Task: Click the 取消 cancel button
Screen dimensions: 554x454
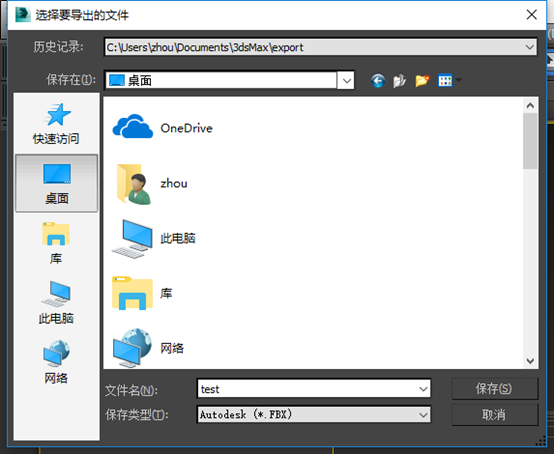Action: (x=495, y=414)
